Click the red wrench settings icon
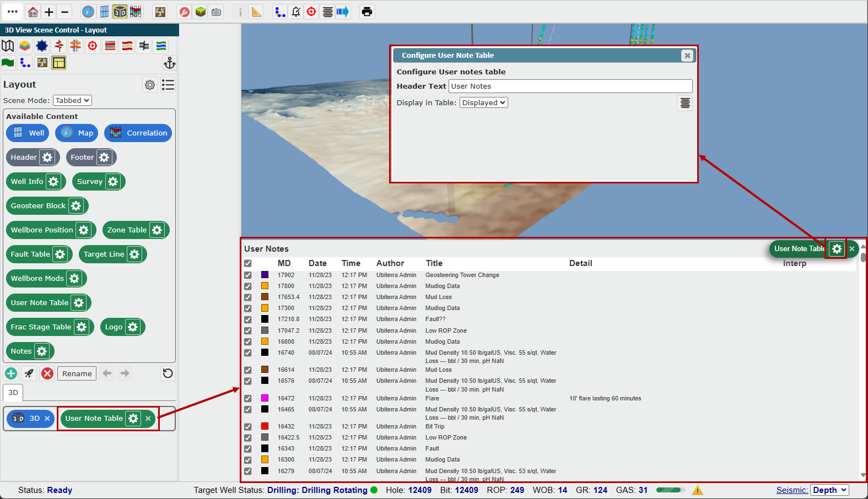This screenshot has height=499, width=868. [185, 12]
